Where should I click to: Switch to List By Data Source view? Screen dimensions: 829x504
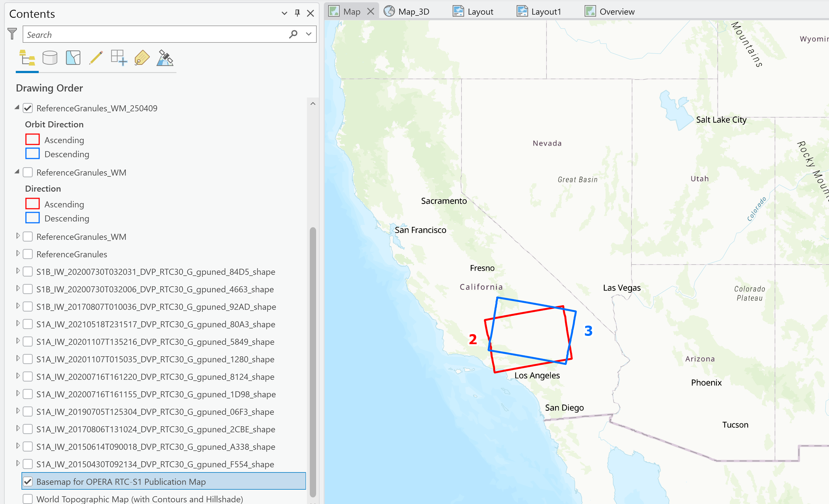pos(50,58)
